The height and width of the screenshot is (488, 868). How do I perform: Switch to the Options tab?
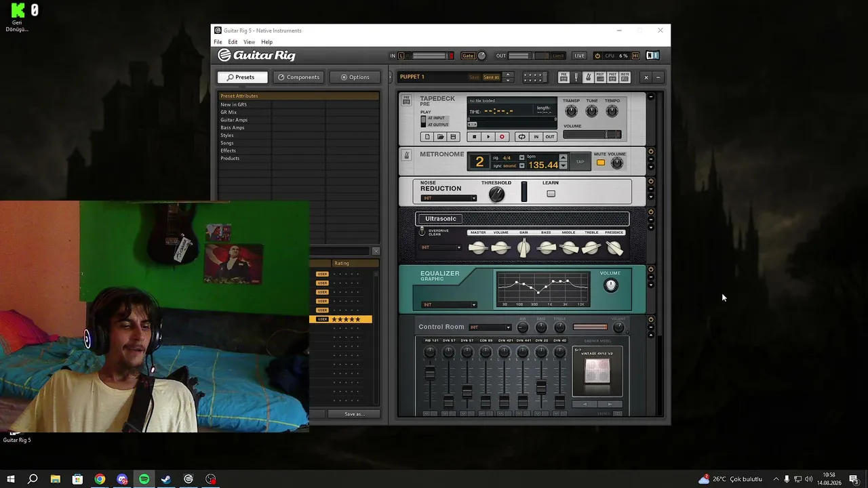pyautogui.click(x=355, y=77)
